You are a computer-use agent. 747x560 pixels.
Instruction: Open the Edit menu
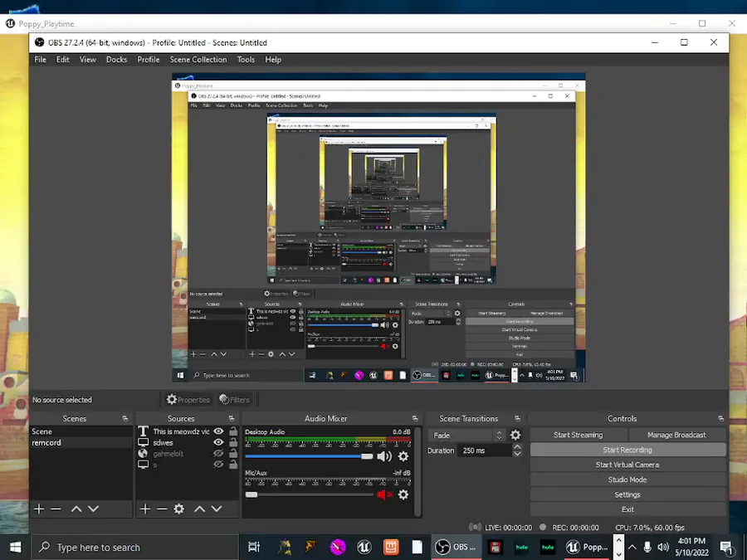(63, 60)
